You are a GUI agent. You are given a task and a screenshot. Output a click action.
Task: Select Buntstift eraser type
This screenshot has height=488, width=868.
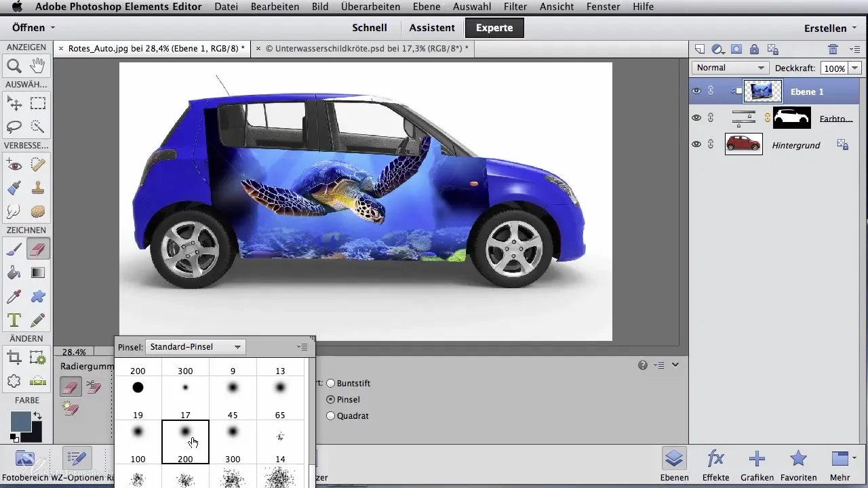point(331,384)
